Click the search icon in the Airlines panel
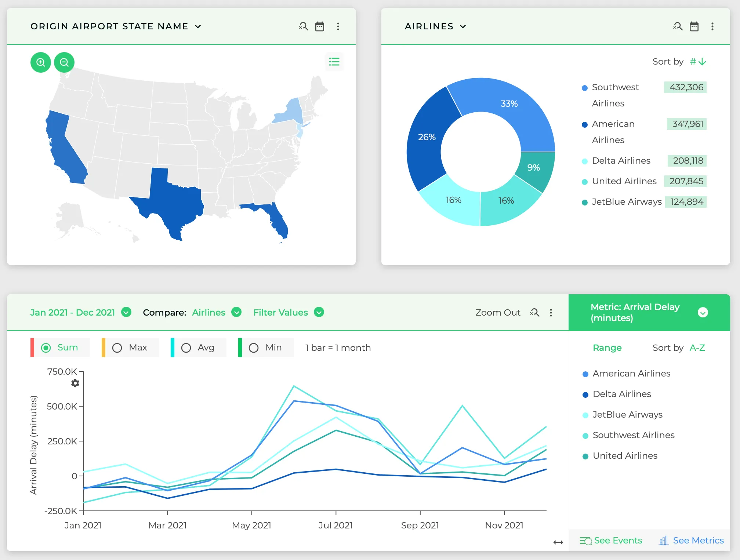The width and height of the screenshot is (740, 560). point(678,26)
